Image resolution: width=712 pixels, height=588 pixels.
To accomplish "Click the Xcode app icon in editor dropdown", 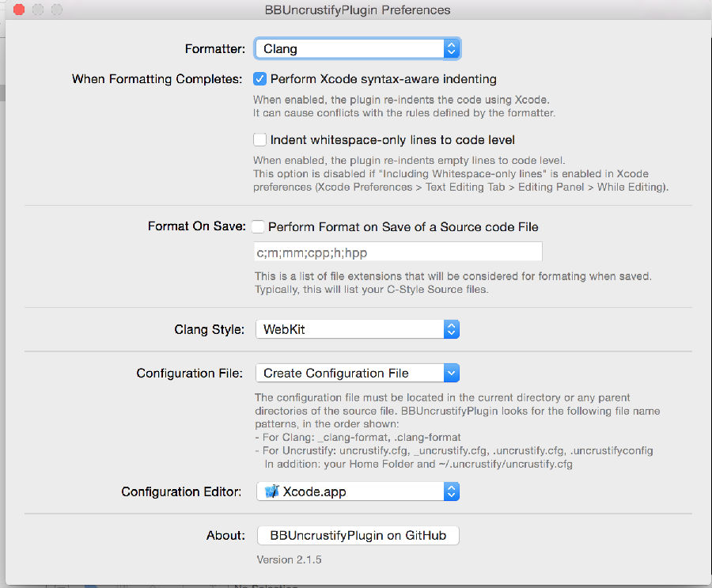I will (x=272, y=491).
